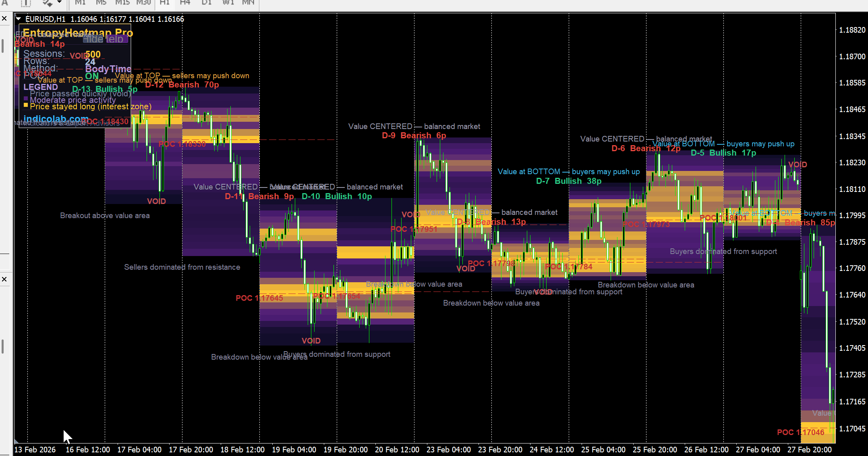Screen dimensions: 868x456
Task: Switch chart to the M1 timeframe
Action: [80, 2]
